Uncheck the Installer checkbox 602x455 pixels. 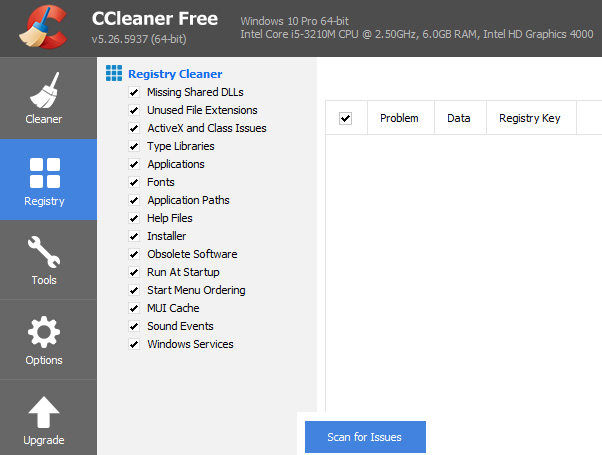[x=134, y=236]
